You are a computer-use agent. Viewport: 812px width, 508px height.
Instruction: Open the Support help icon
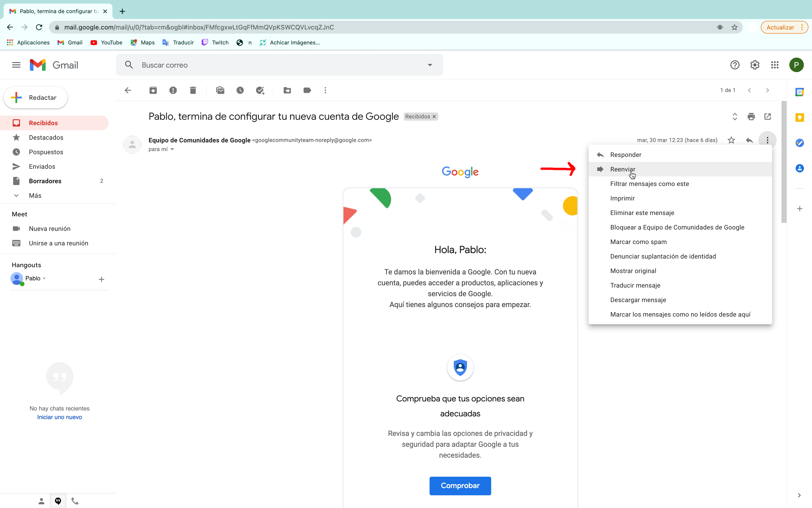pyautogui.click(x=735, y=65)
